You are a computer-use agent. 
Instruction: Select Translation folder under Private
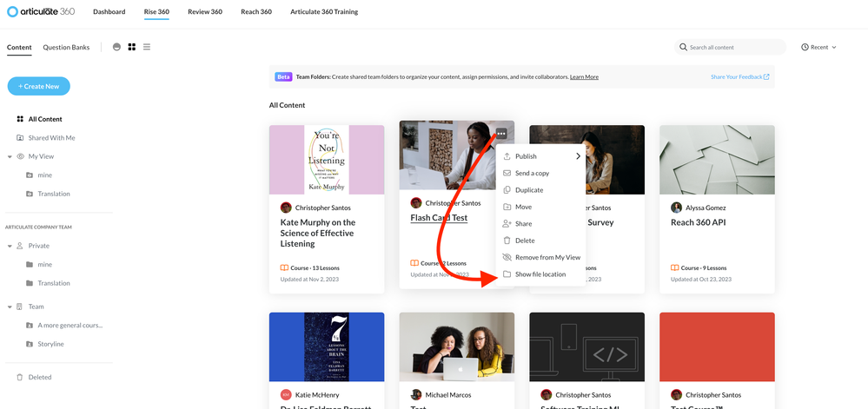[54, 283]
